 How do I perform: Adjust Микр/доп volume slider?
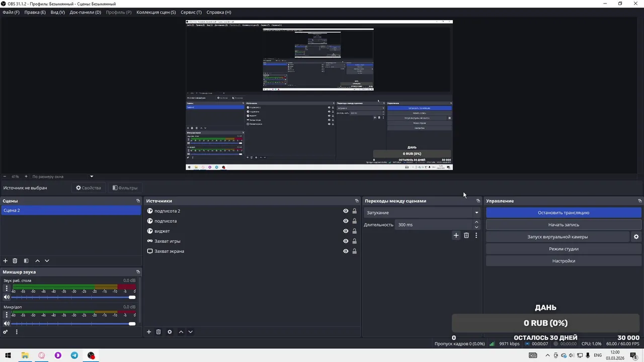tap(73, 324)
